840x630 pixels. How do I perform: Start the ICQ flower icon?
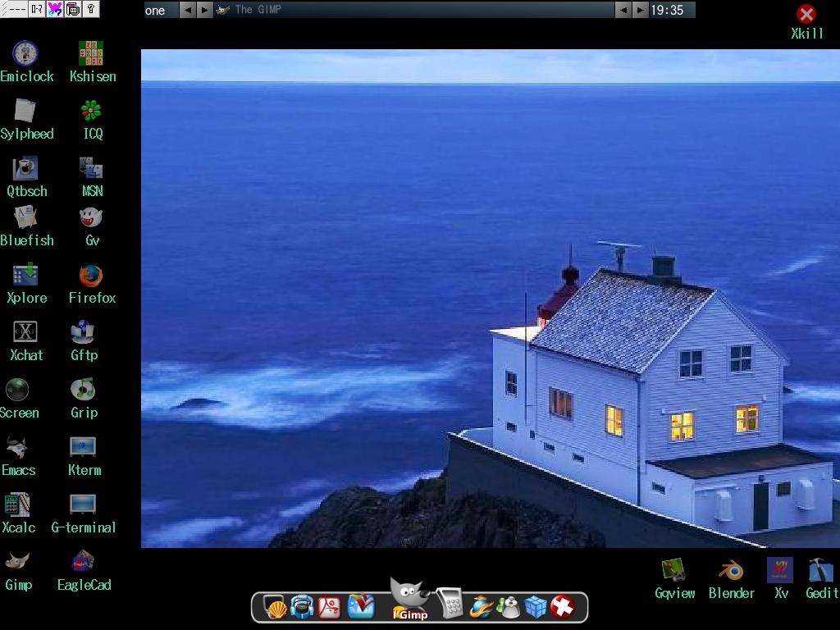click(x=91, y=112)
